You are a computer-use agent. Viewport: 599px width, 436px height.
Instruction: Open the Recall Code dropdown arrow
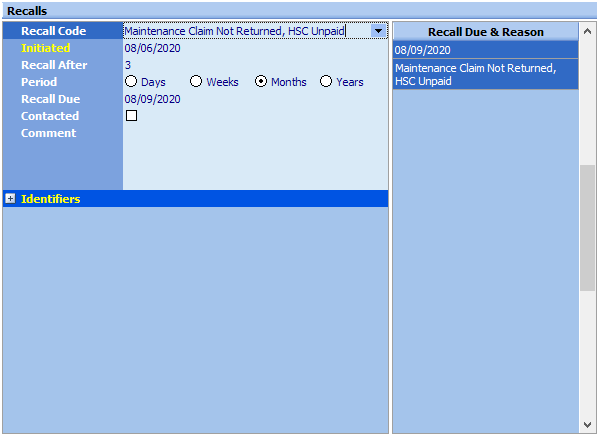pyautogui.click(x=378, y=31)
